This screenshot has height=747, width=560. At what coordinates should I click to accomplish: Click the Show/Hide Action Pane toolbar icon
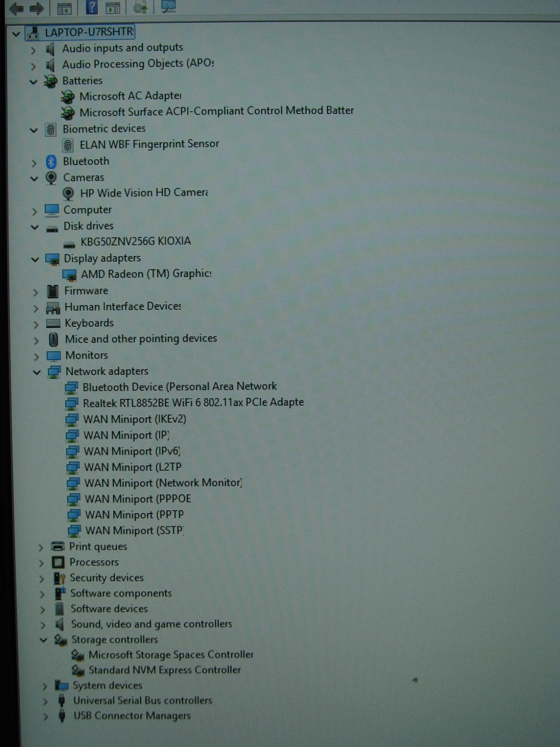click(x=112, y=8)
